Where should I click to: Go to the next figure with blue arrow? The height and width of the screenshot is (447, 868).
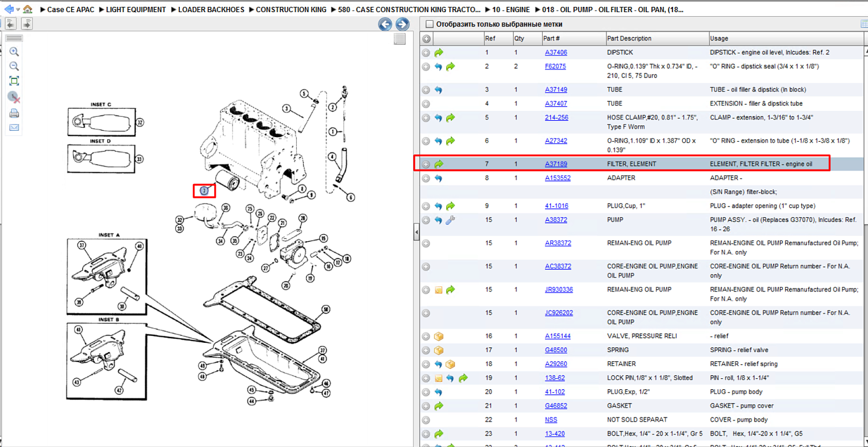coord(402,24)
